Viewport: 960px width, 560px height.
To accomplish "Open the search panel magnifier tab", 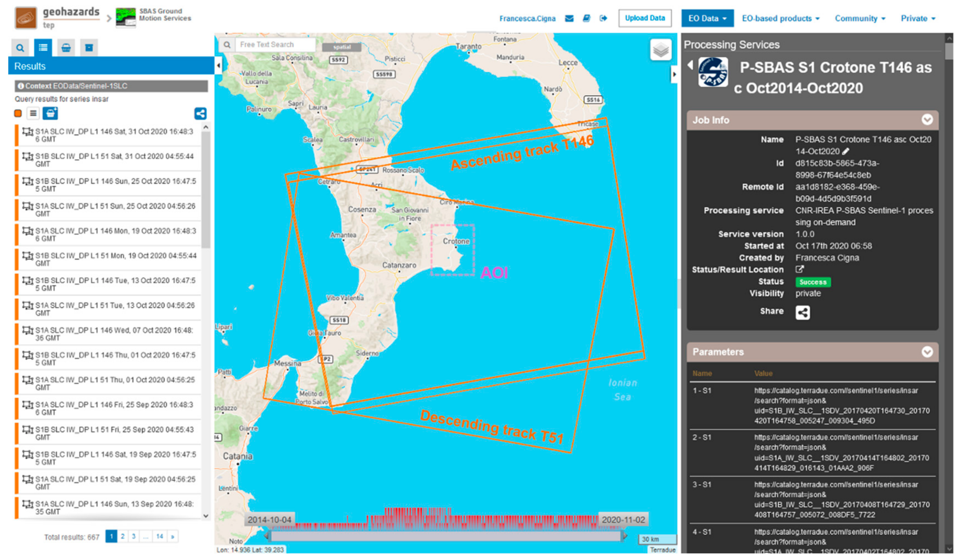I will pos(20,48).
